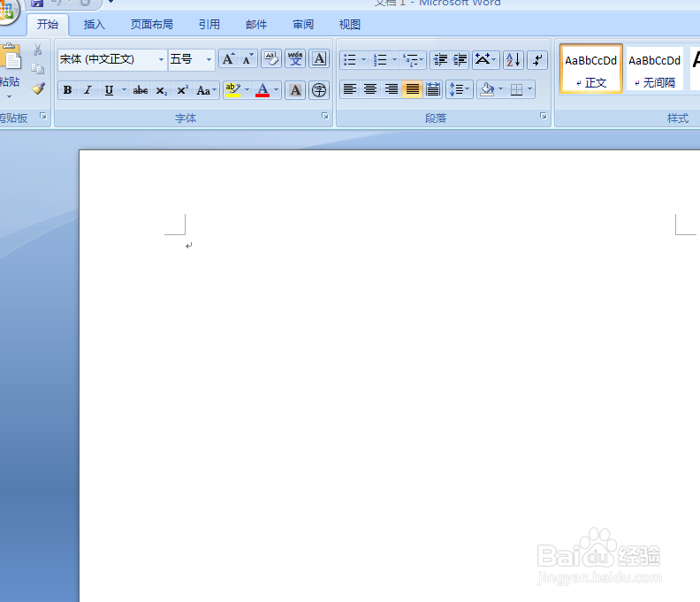This screenshot has width=700, height=602.
Task: Apply red font color
Action: click(x=262, y=90)
